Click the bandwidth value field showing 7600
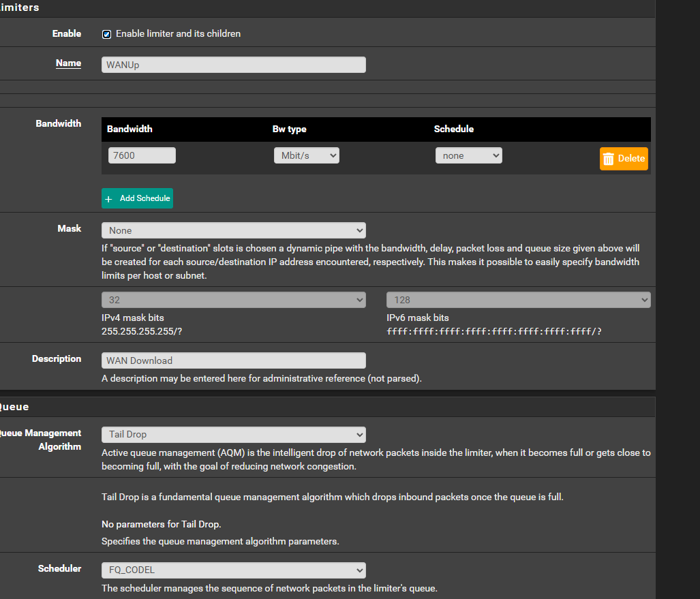 (142, 155)
